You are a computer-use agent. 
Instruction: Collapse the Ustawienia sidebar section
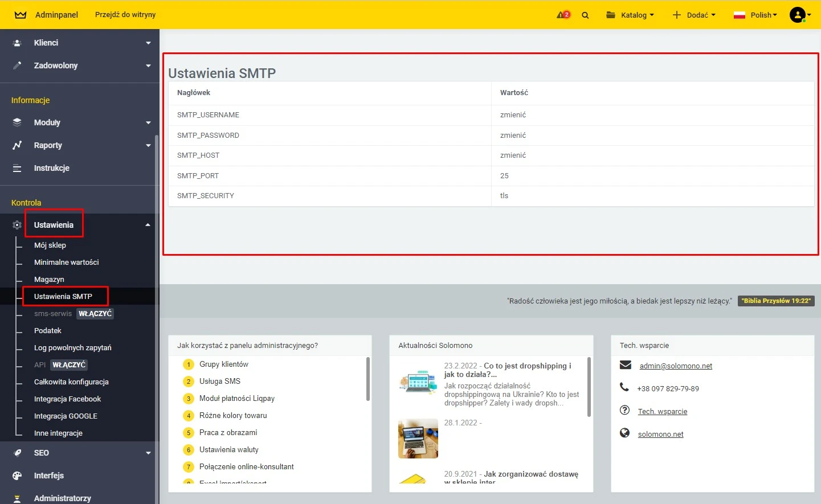click(148, 225)
